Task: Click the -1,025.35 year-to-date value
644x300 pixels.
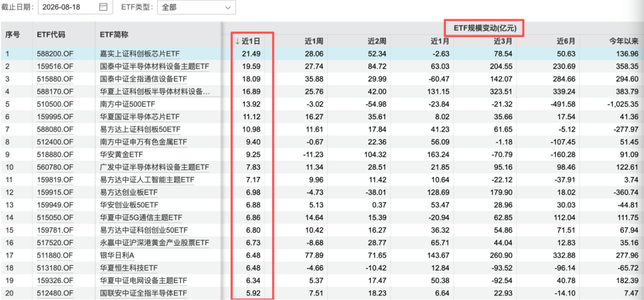Action: click(x=622, y=104)
